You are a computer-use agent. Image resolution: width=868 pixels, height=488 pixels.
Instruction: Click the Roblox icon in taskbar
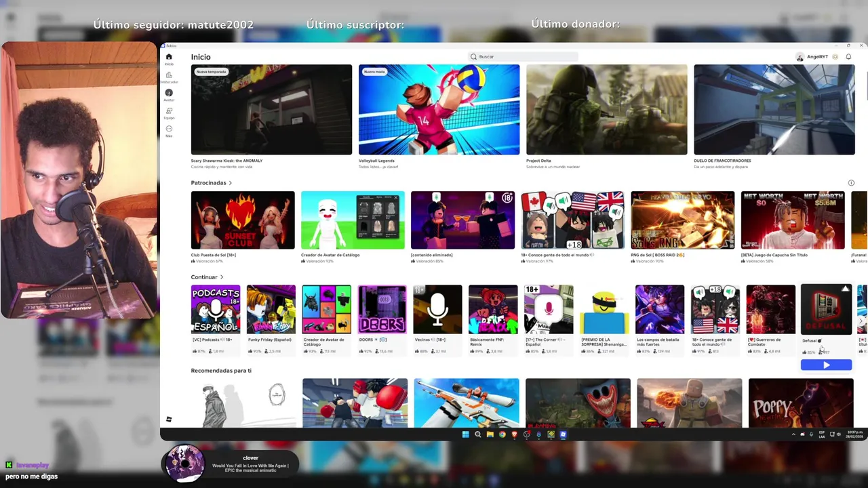pyautogui.click(x=563, y=434)
